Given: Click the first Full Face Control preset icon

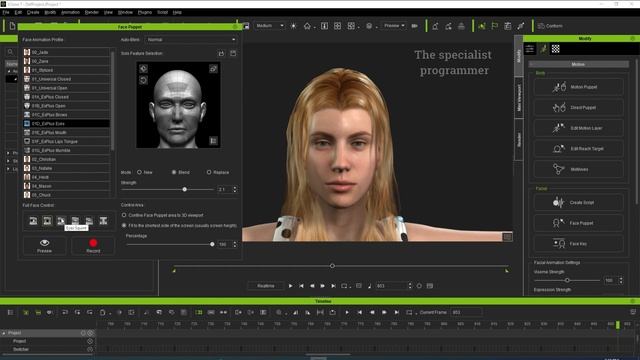Looking at the screenshot, I should 33,221.
